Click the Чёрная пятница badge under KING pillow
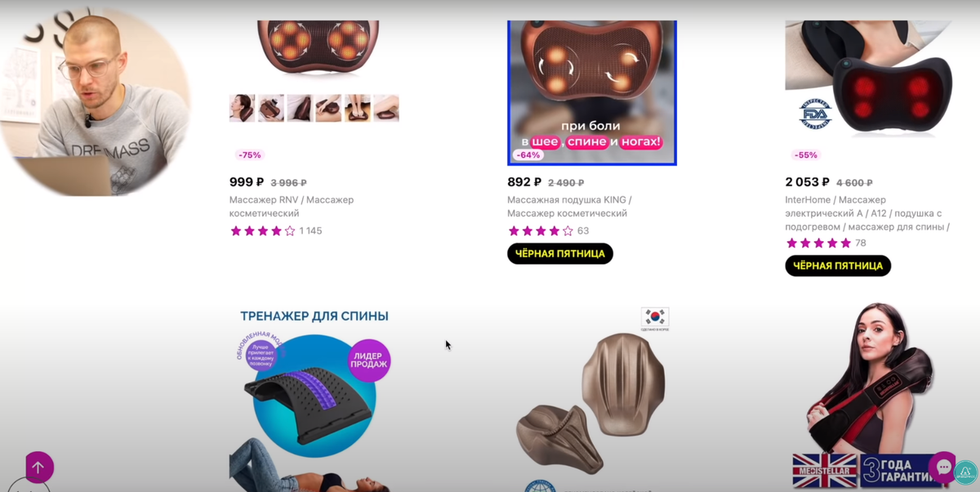Viewport: 980px width, 492px height. point(560,253)
